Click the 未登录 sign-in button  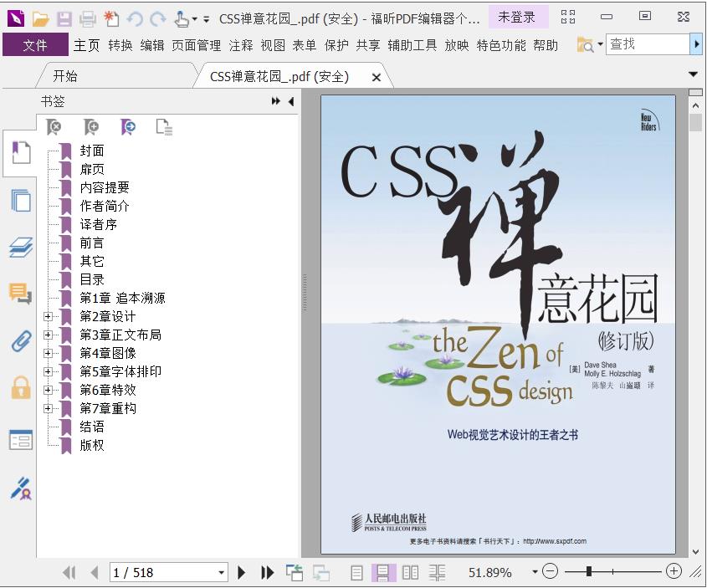(519, 17)
